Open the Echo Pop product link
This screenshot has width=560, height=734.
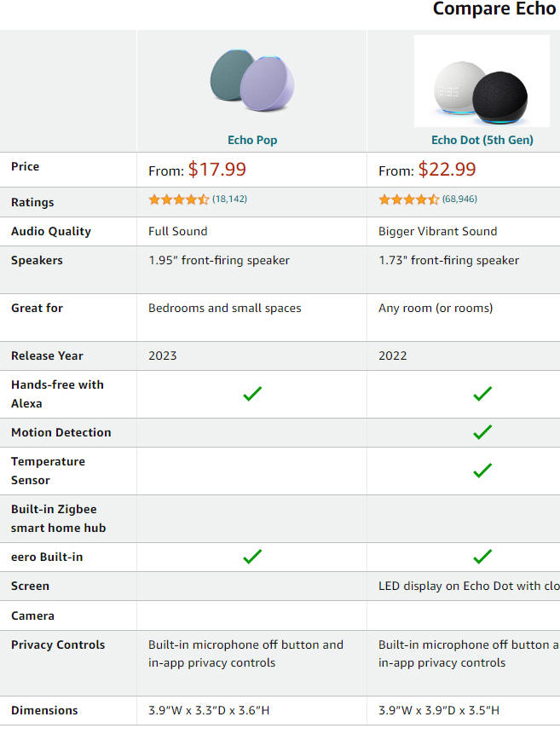click(252, 140)
